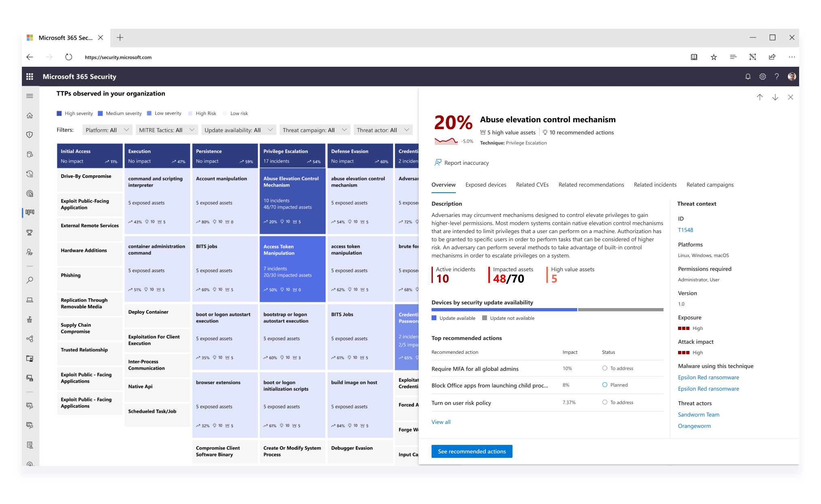Screen dimensions: 821x504
Task: Close the details panel
Action: [791, 97]
